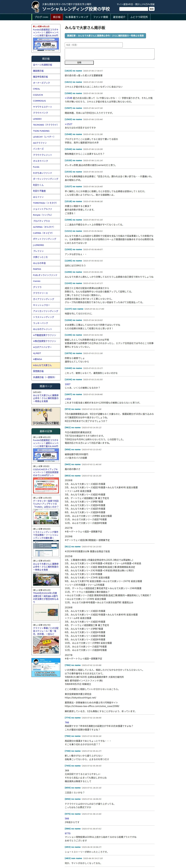Image resolution: width=186 pixels, height=868 pixels.
Task: Open COZUCHIのタイアップ 2,000円 campaign thumbnail
Action: [46, 486]
